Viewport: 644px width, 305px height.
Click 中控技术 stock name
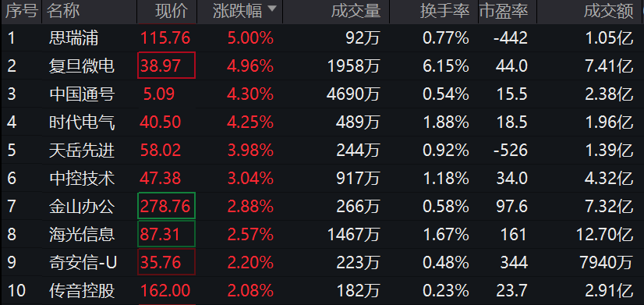82,179
